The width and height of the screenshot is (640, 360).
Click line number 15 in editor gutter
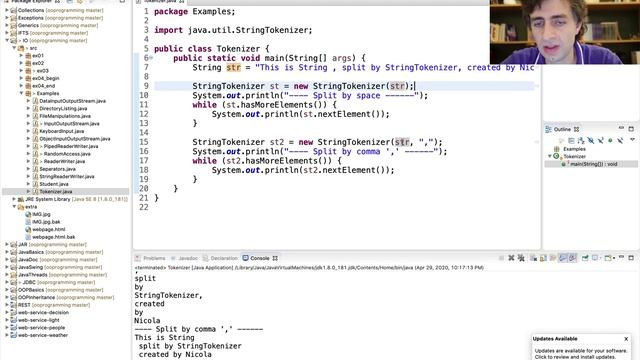pyautogui.click(x=144, y=142)
